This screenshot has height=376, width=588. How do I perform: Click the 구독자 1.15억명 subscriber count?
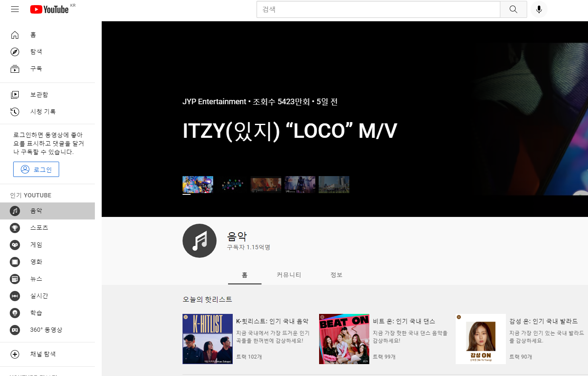coord(249,248)
